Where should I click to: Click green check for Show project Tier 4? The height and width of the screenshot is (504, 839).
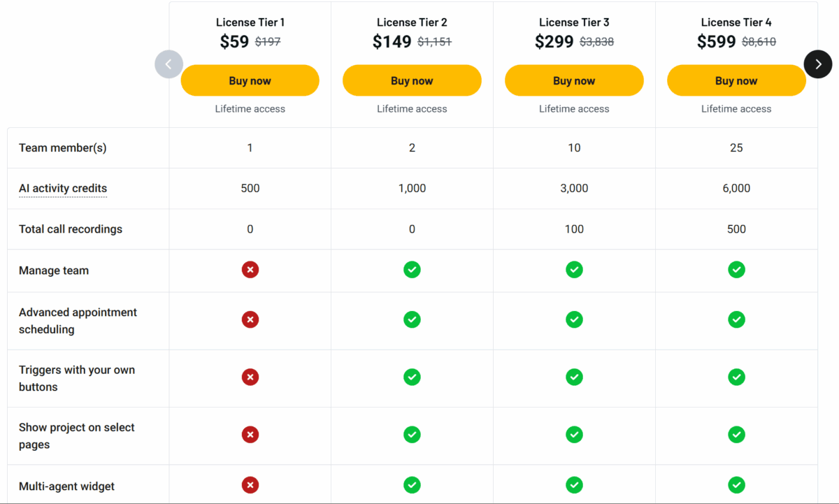pyautogui.click(x=736, y=435)
